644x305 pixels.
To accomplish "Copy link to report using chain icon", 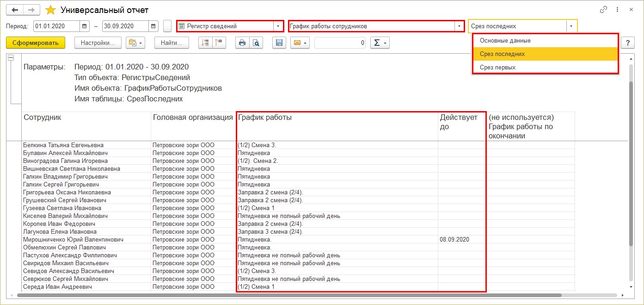I will coord(604,10).
